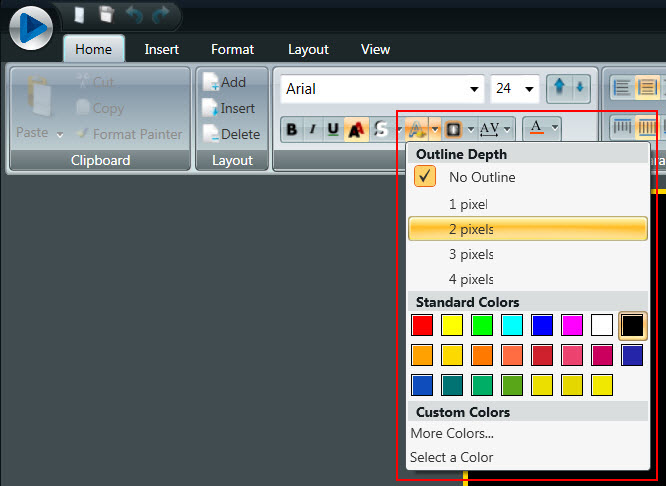666x486 pixels.
Task: Switch to the Insert tab
Action: click(x=161, y=49)
